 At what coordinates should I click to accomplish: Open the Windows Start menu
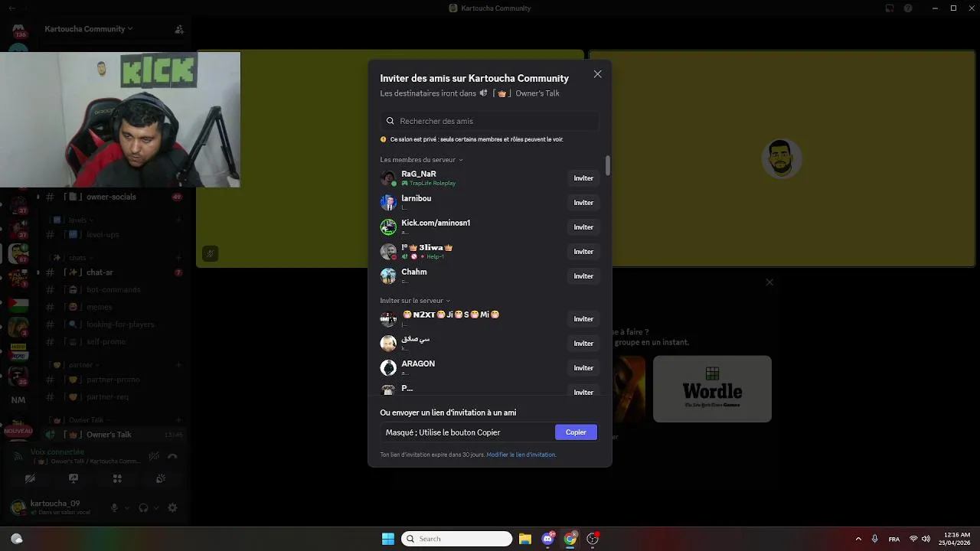click(388, 539)
